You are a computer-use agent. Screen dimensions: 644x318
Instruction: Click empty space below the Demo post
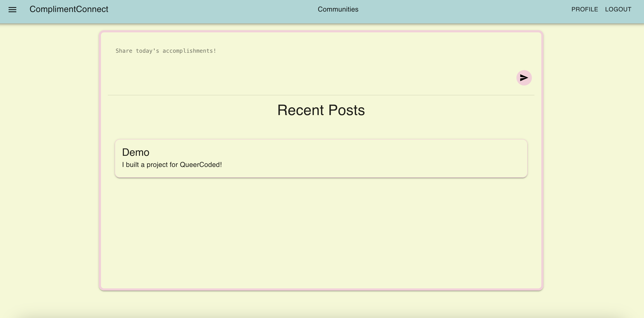321,232
